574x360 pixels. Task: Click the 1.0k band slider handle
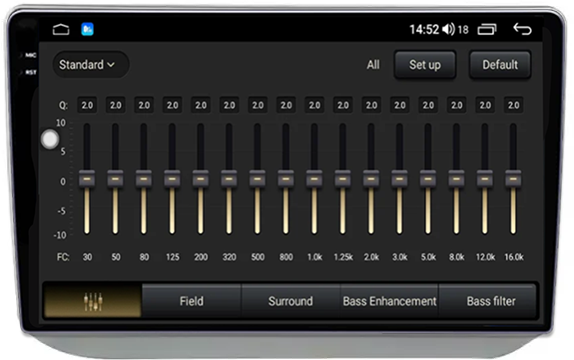(314, 179)
